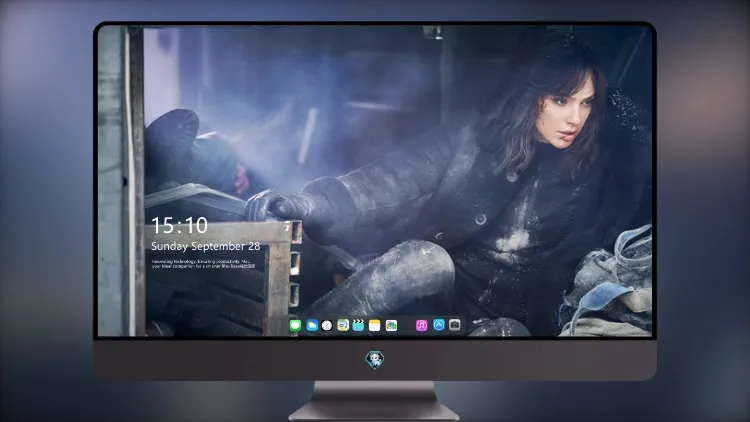Launch the Weather app from the dock
The width and height of the screenshot is (750, 422).
click(312, 326)
